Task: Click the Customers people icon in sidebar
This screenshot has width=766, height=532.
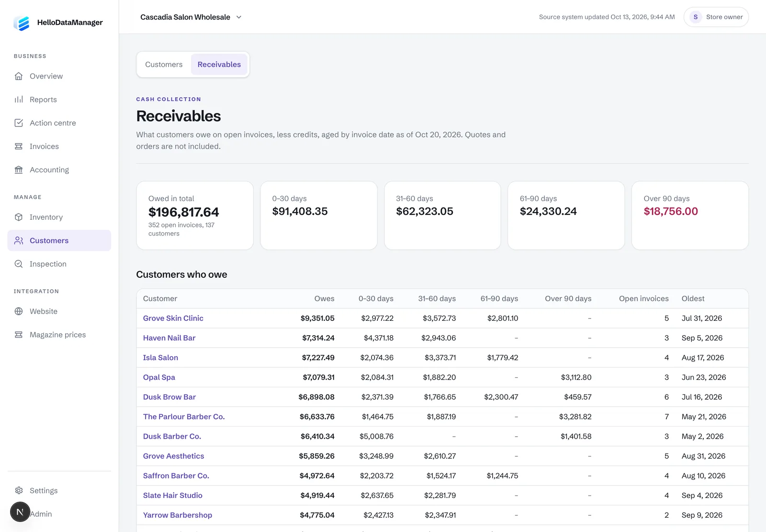Action: [19, 241]
